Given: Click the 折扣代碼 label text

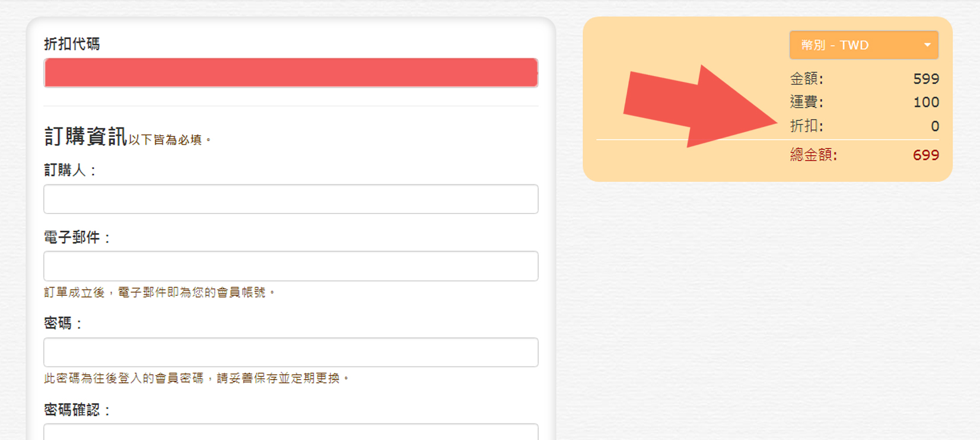Looking at the screenshot, I should pyautogui.click(x=72, y=44).
